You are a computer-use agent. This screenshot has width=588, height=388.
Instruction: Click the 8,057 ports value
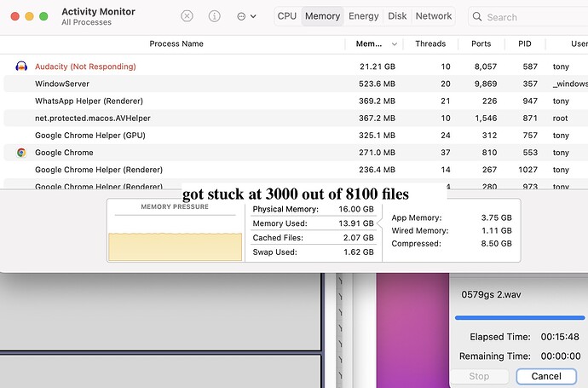486,67
